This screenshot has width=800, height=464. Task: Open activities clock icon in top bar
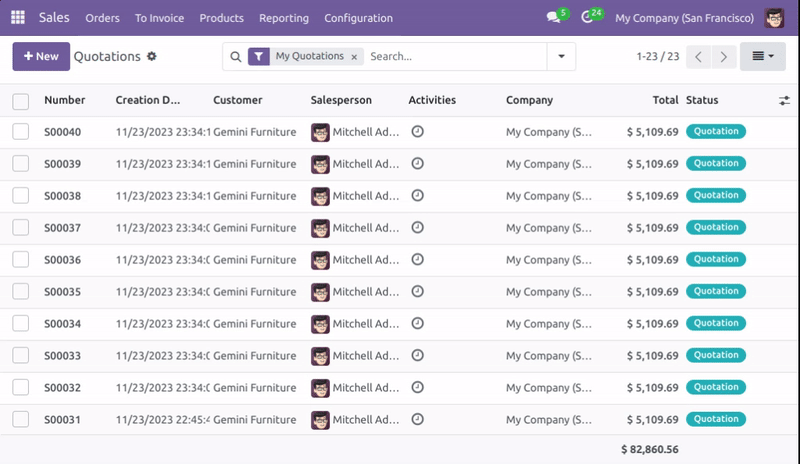[x=587, y=18]
